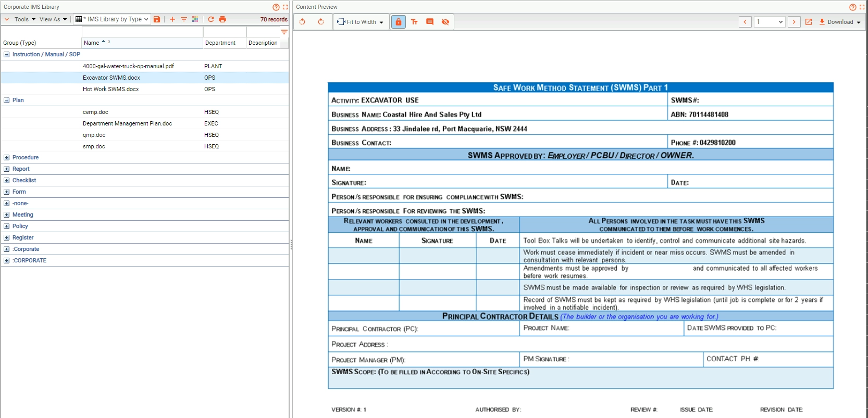The image size is (868, 418).
Task: Click the PLANT department cell
Action: pos(224,66)
